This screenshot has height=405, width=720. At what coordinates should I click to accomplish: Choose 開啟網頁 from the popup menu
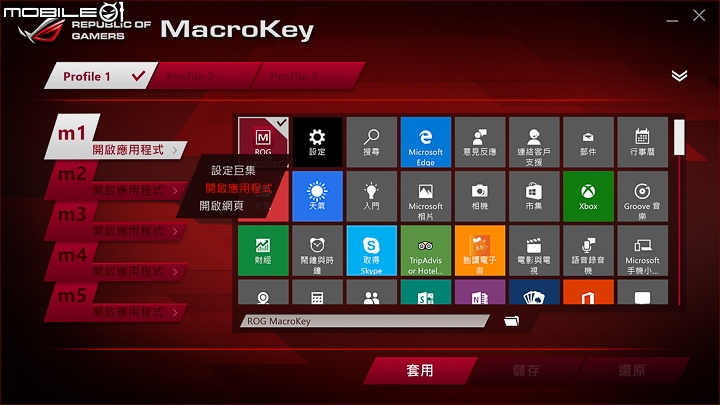(221, 206)
